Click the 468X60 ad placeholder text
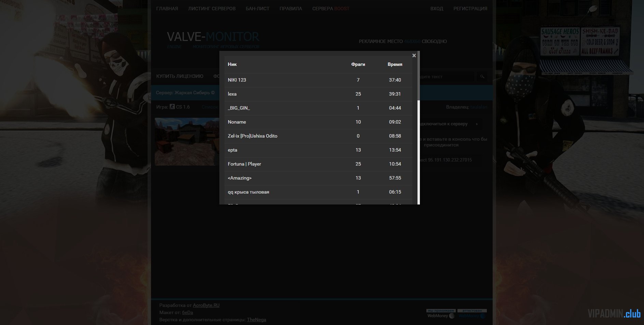 click(x=412, y=41)
